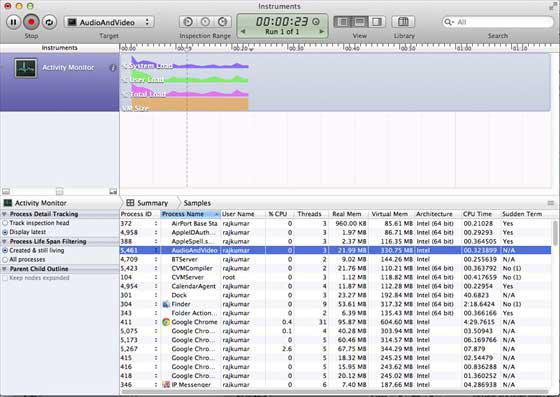Sort by Threads column header
The height and width of the screenshot is (397, 560).
click(310, 214)
